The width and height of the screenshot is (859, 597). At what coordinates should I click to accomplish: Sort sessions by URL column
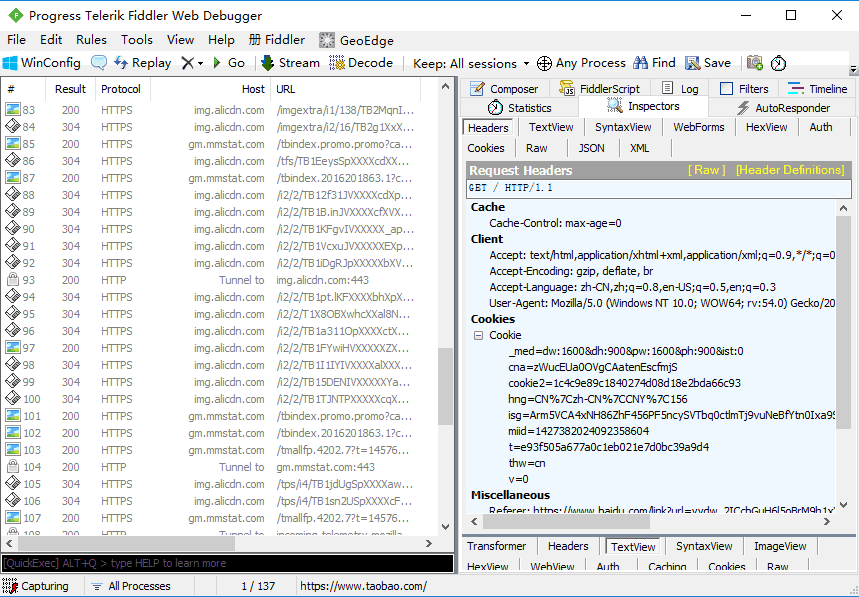(345, 89)
